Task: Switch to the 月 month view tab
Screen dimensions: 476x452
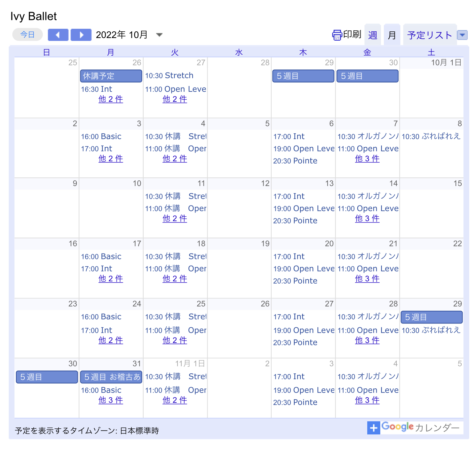Action: click(392, 35)
